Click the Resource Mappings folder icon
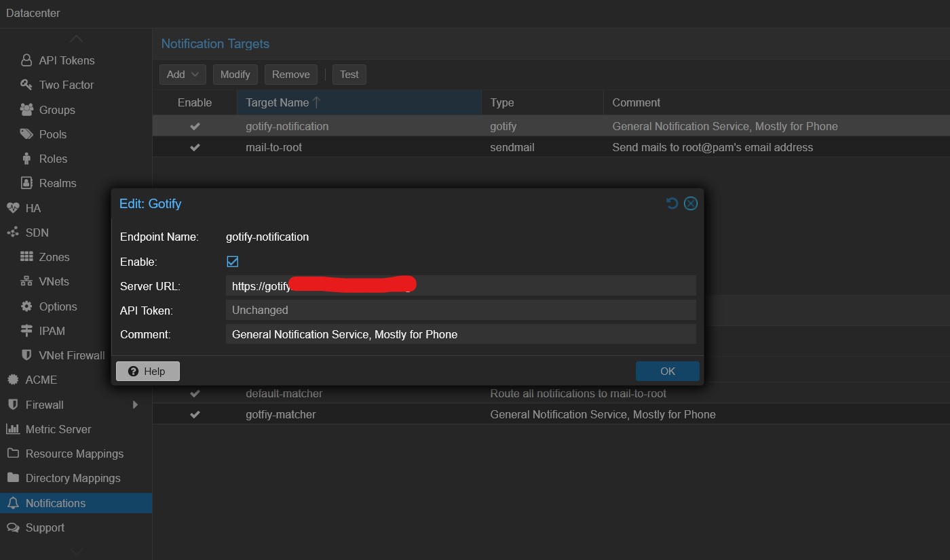The width and height of the screenshot is (950, 560). point(13,453)
